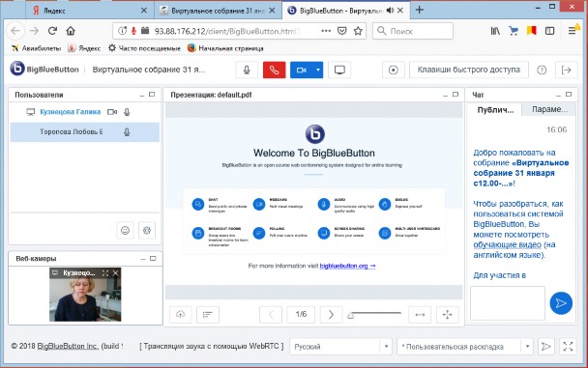Screen dimensions: 588x368
Task: Maximize the Пользователи panel
Action: pos(152,95)
